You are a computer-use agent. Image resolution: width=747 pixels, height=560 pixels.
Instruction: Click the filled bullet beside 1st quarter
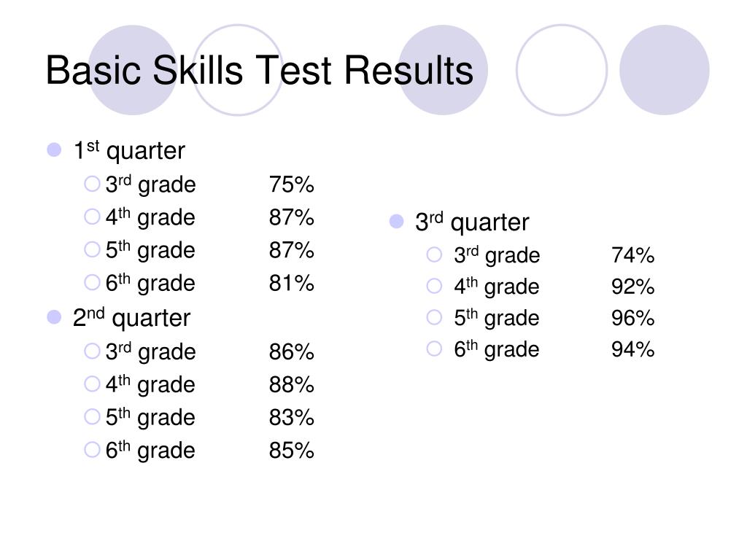click(x=54, y=149)
